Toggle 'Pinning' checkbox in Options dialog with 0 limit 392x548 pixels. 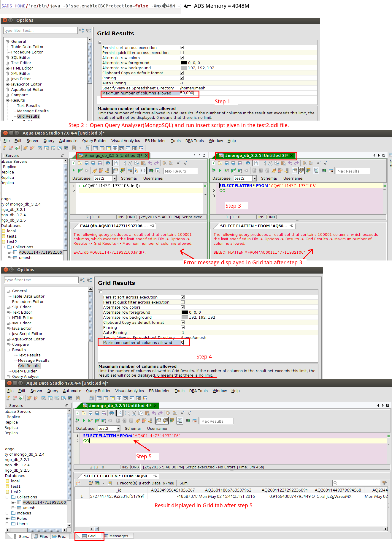(x=183, y=327)
